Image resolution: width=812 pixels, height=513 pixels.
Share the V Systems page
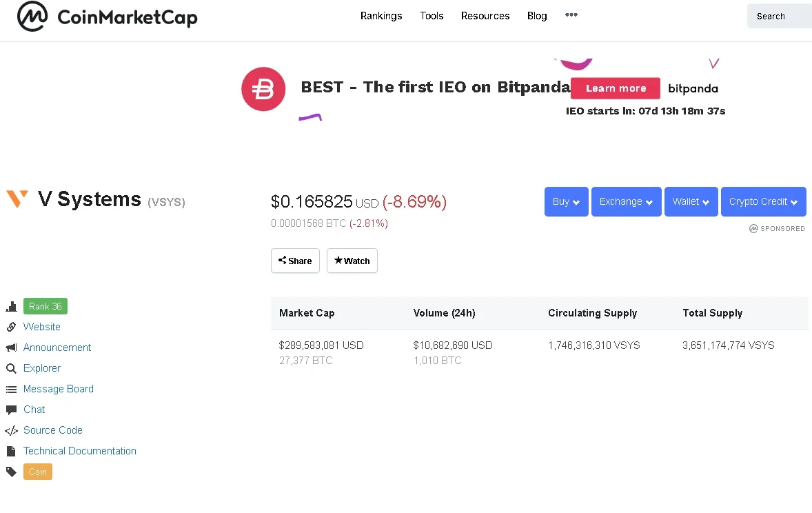click(295, 261)
